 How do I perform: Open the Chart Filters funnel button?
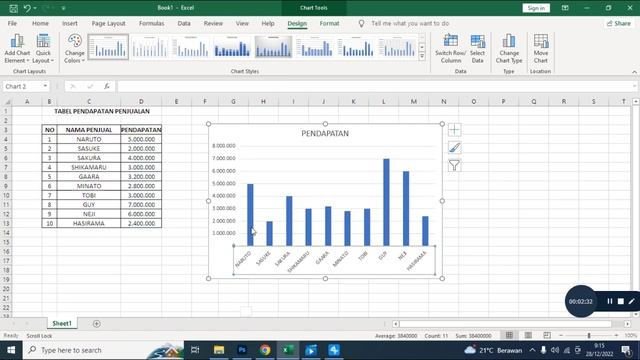tap(454, 165)
